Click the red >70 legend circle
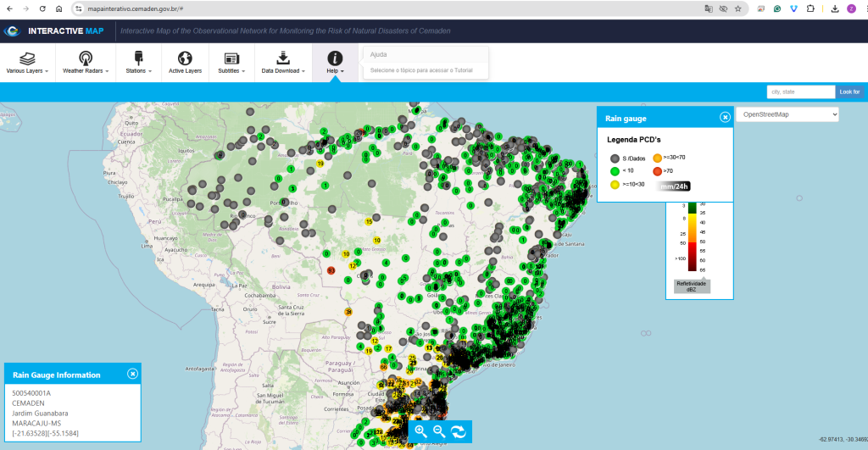This screenshot has height=450, width=868. (x=657, y=171)
